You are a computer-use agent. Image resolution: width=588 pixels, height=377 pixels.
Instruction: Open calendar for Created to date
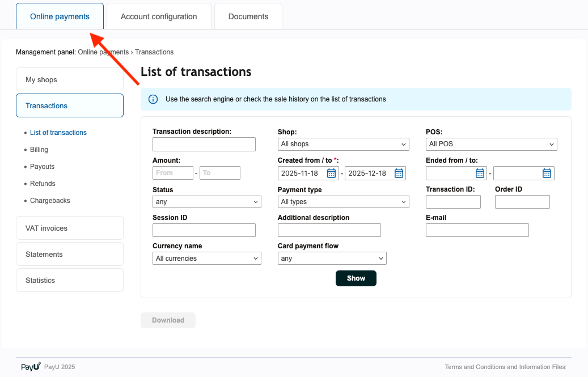(x=399, y=173)
